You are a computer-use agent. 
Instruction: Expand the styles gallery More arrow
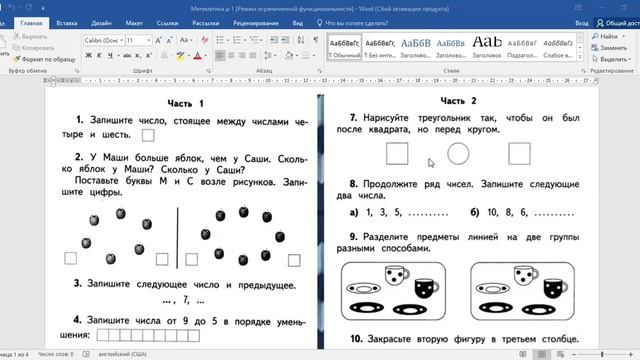point(580,58)
